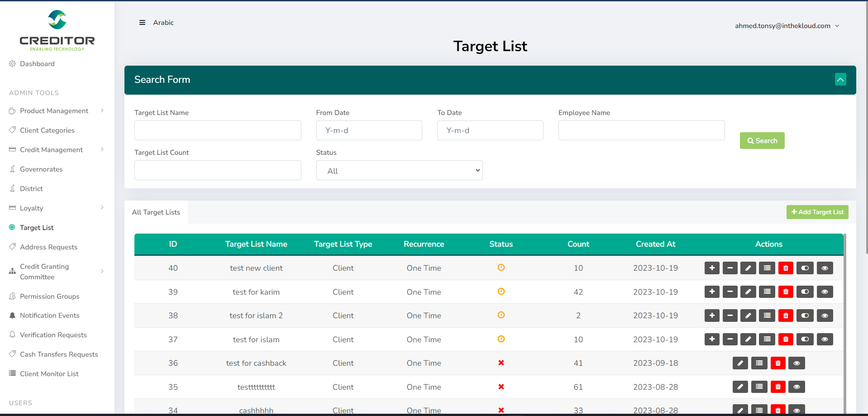
Task: Expand Product Management sidebar menu
Action: point(54,111)
